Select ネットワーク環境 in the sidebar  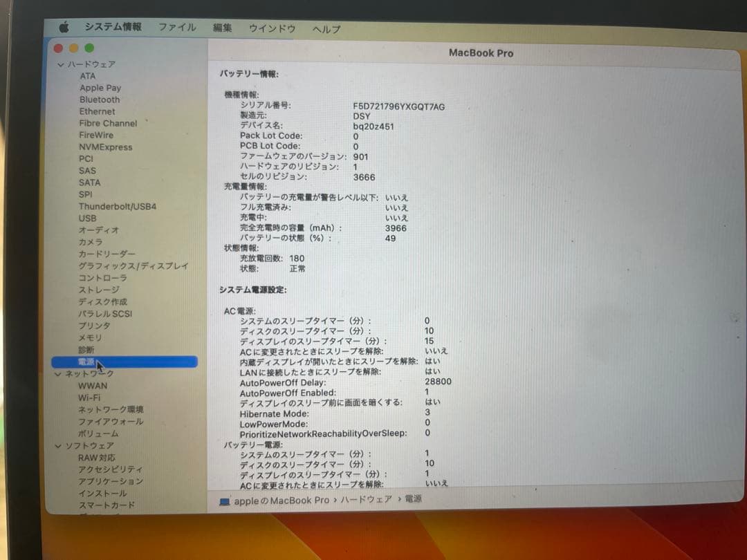click(x=111, y=410)
